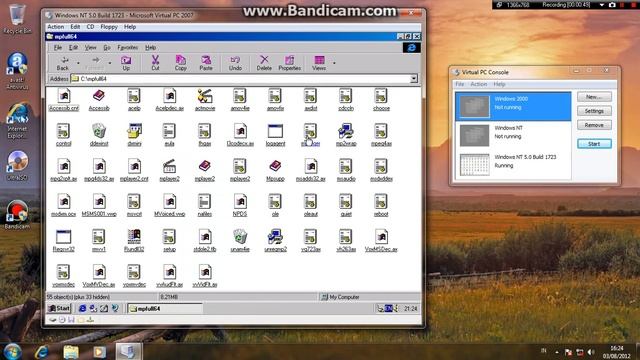Image resolution: width=640 pixels, height=360 pixels.
Task: Open Properties from the toolbar
Action: pos(289,63)
